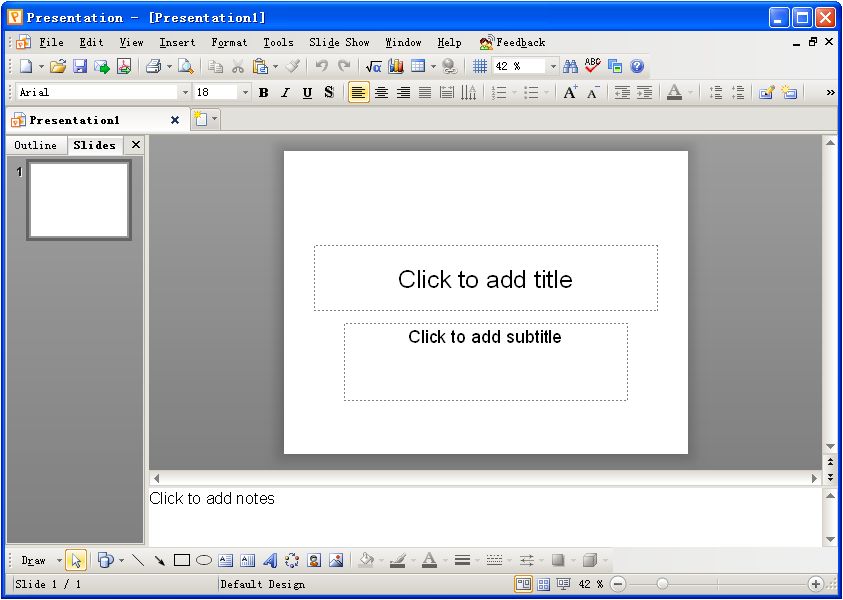
Task: Switch to Normal view in status bar
Action: pyautogui.click(x=523, y=584)
